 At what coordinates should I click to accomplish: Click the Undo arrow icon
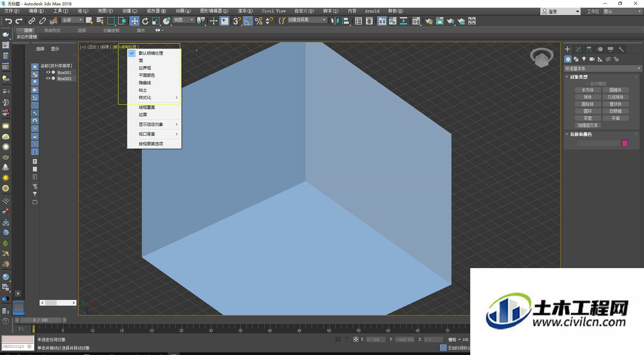[x=8, y=21]
